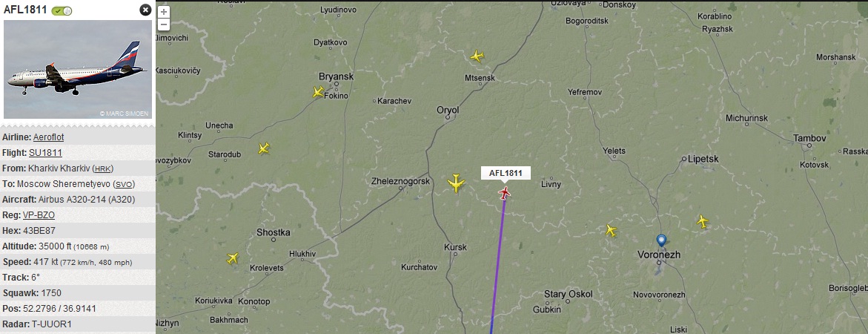This screenshot has width=868, height=334.
Task: Open the Aeroflot airline link
Action: [x=48, y=137]
